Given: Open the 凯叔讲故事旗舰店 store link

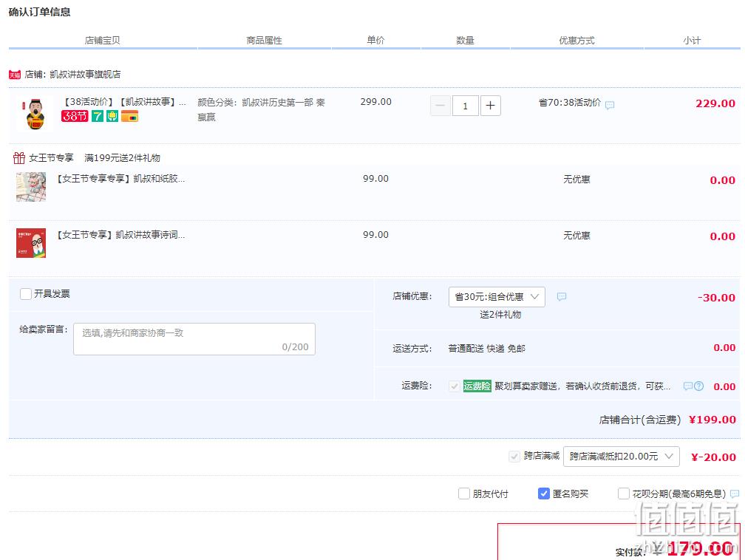Looking at the screenshot, I should 85,75.
